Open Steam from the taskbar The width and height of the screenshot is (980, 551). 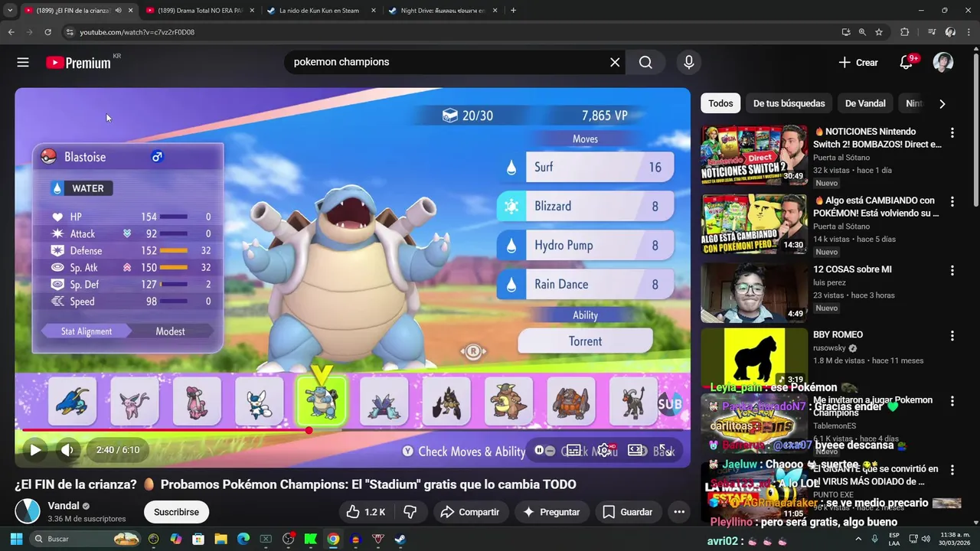pos(400,539)
